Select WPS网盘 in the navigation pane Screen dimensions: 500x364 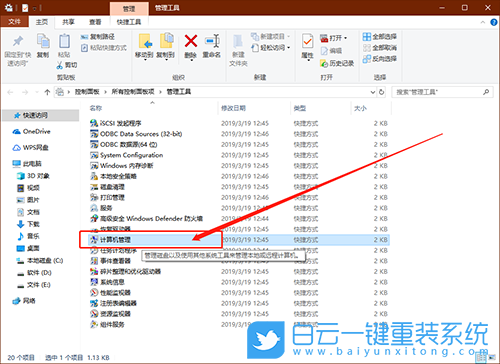pos(31,147)
